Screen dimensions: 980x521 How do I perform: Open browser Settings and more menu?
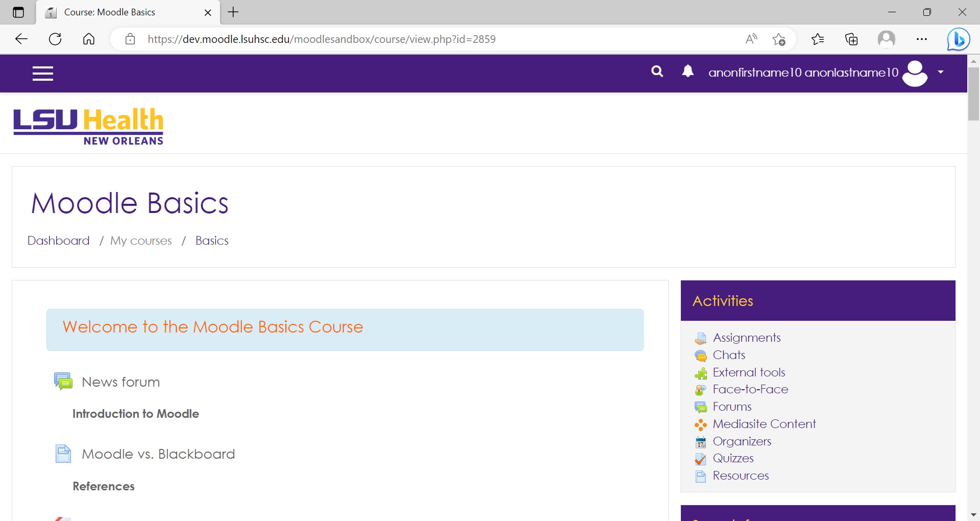[x=921, y=39]
